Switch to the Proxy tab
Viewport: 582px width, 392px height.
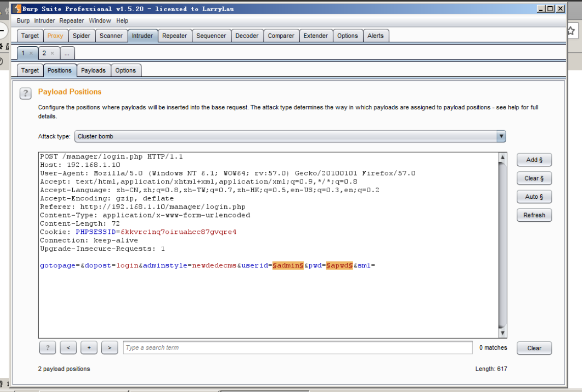point(55,36)
